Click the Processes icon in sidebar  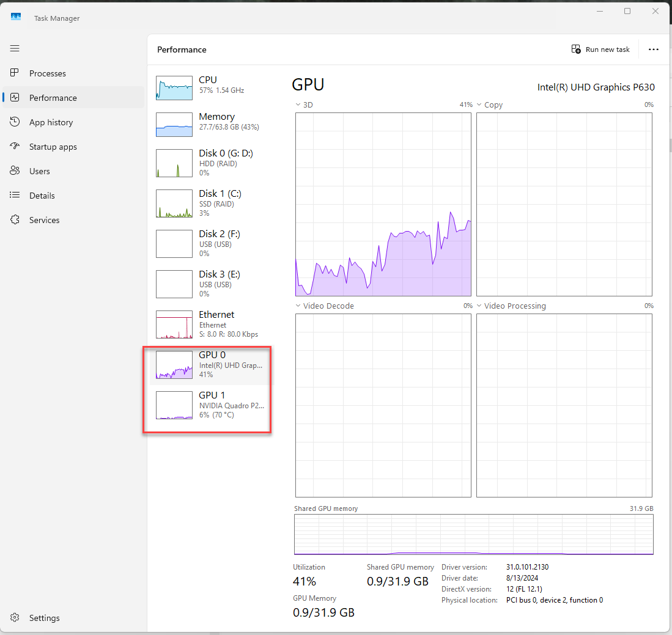pyautogui.click(x=15, y=73)
